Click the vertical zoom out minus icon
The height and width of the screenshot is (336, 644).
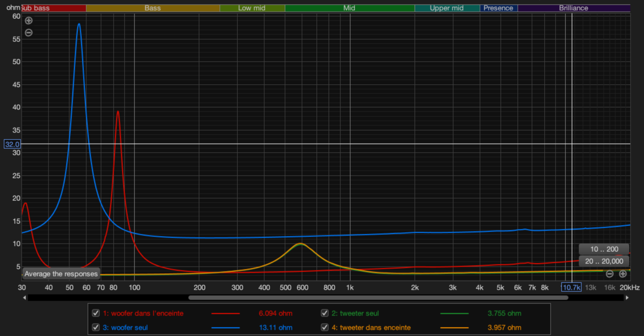[x=29, y=33]
